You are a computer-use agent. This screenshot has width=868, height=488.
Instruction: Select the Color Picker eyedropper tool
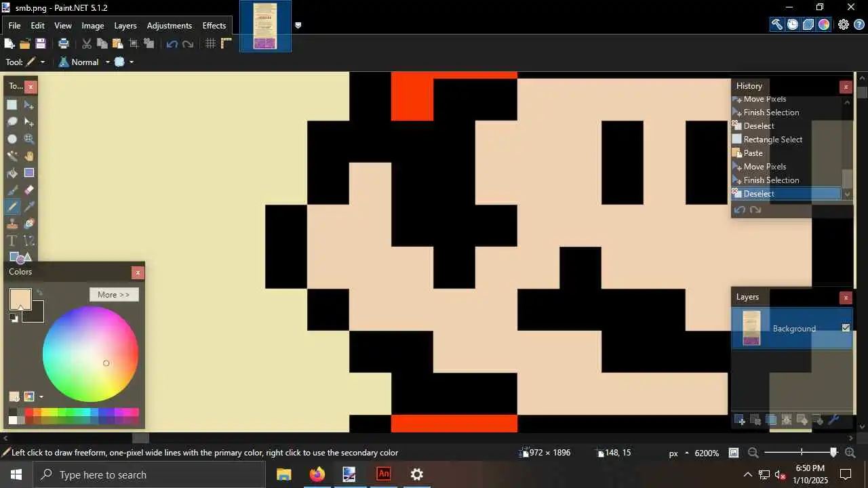[29, 207]
